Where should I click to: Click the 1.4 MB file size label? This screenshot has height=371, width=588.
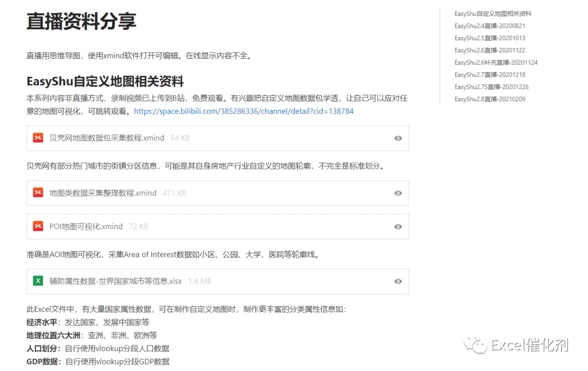(x=200, y=281)
